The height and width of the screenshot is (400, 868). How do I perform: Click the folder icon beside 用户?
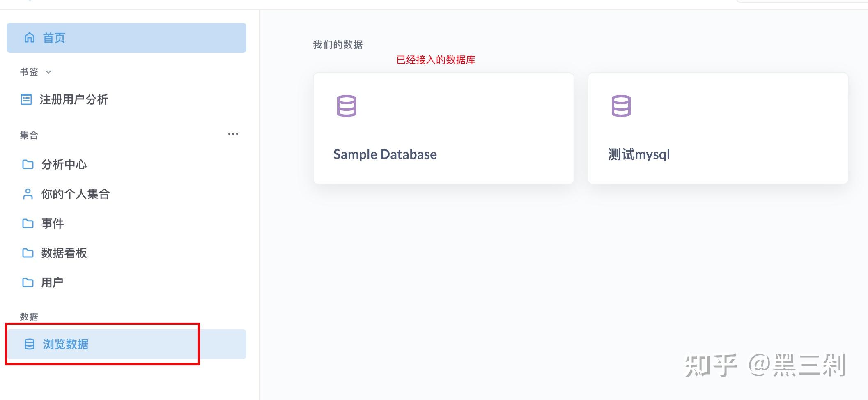(28, 283)
